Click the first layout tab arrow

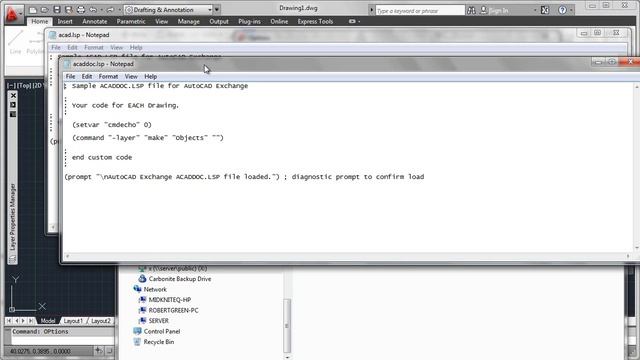9,321
